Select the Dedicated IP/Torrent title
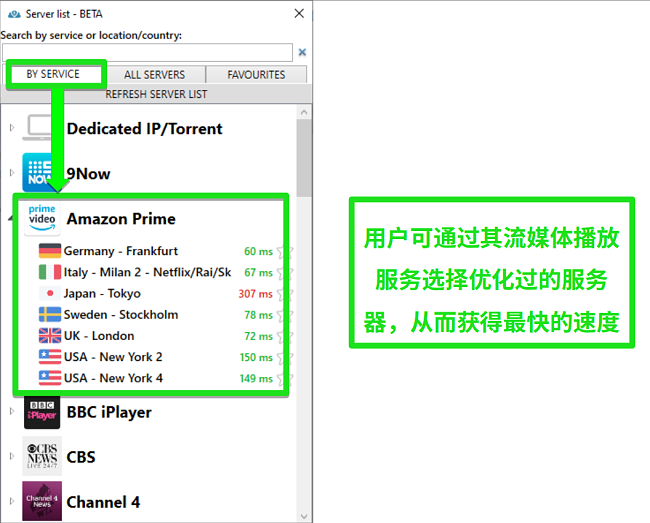This screenshot has width=650, height=523. 145,129
